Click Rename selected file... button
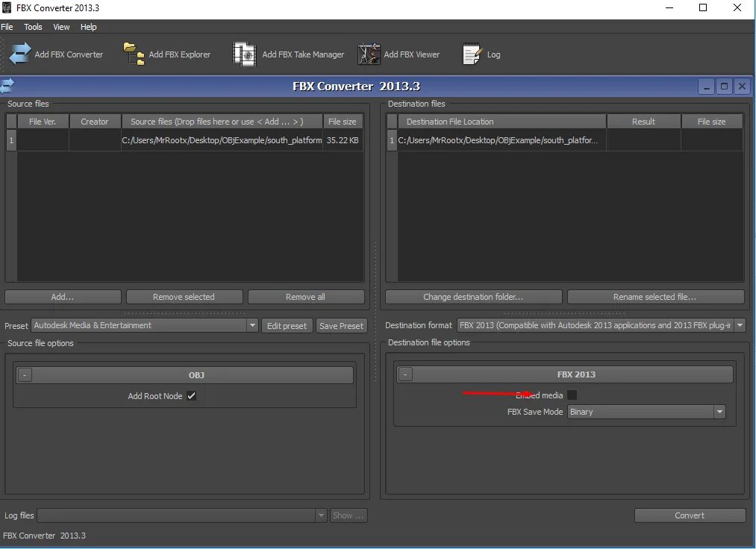756x549 pixels. click(656, 297)
